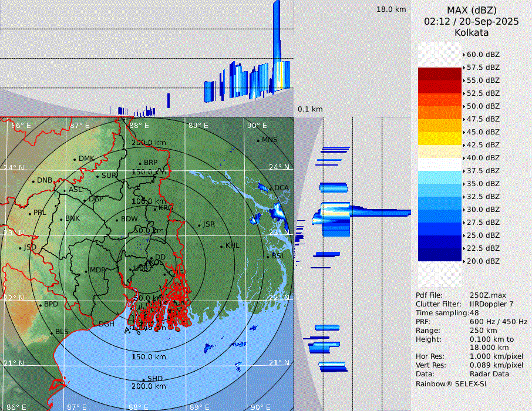Select the KHL station marker
Screen dimensions: 532x411
click(221, 246)
